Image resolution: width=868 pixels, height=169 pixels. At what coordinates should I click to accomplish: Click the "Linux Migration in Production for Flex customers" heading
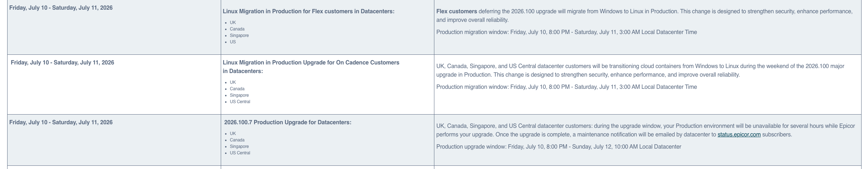308,11
